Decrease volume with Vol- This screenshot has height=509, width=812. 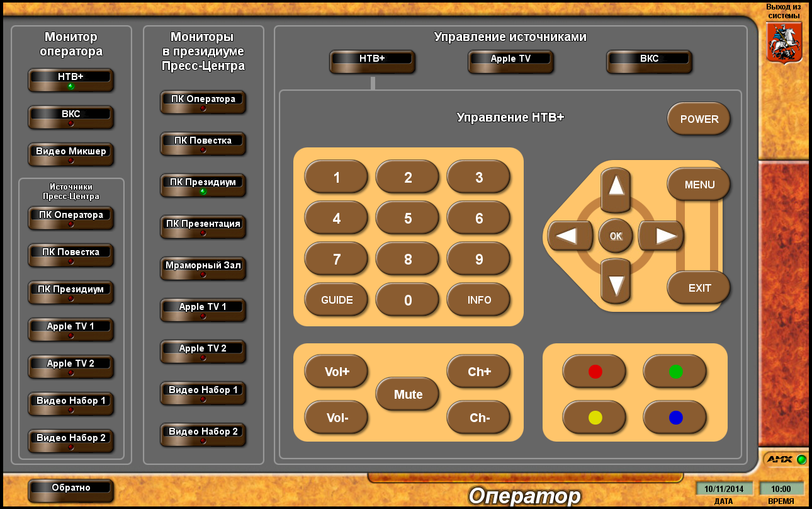coord(336,417)
